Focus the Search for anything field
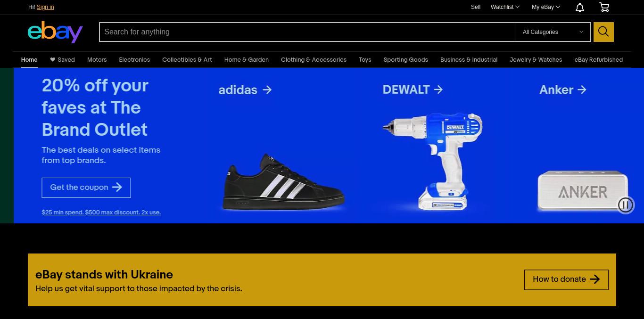 coord(307,32)
